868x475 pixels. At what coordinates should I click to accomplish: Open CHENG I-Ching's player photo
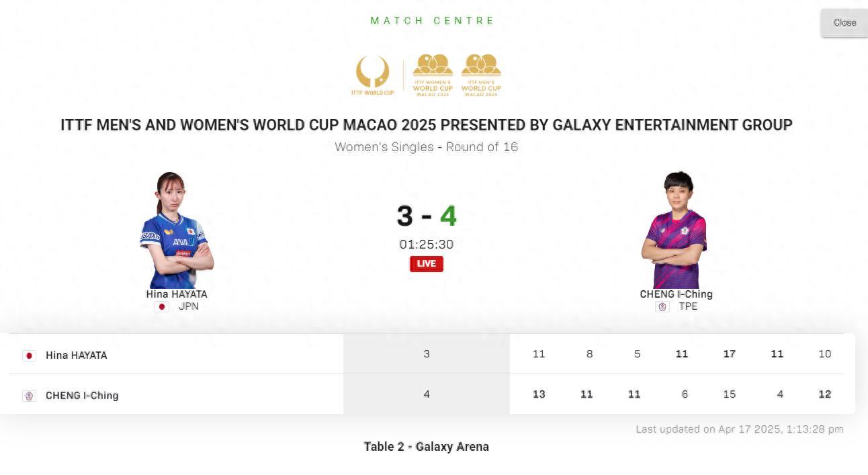point(675,230)
